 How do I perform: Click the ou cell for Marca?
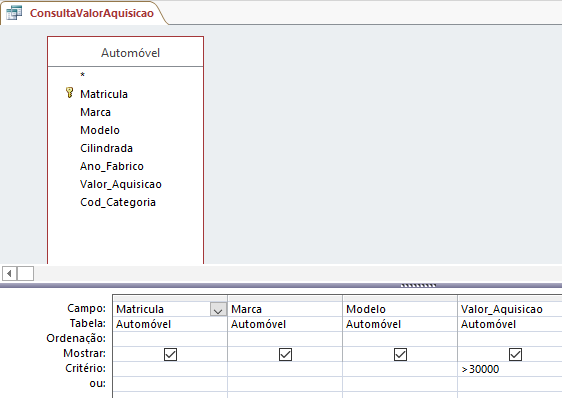[285, 384]
